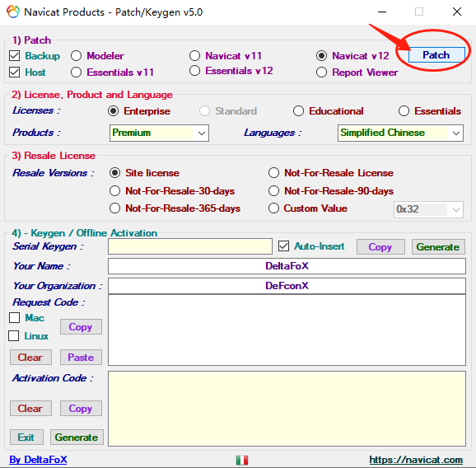476x468 pixels.
Task: Open the Products dropdown showing Premium
Action: coord(159,133)
